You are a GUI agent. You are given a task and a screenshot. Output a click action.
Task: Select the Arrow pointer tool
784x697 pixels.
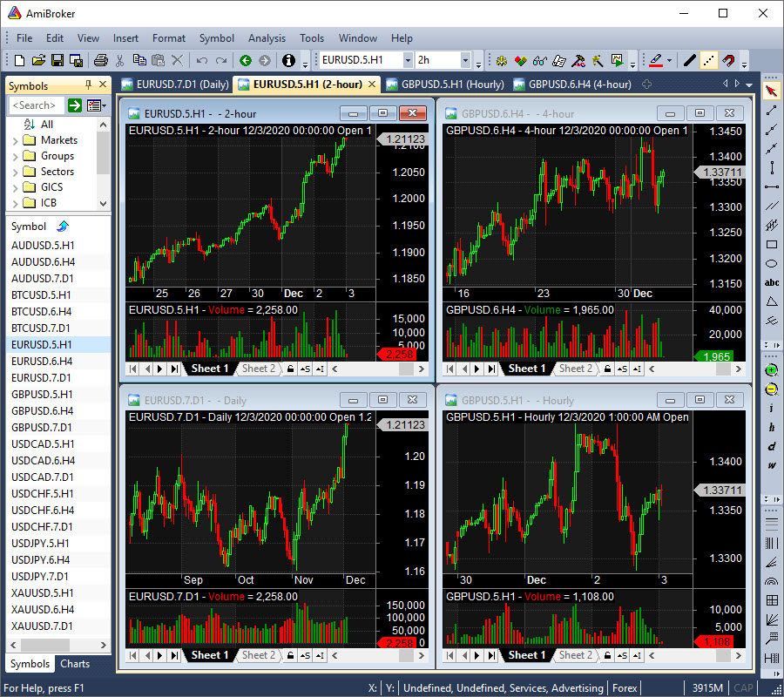click(x=772, y=91)
